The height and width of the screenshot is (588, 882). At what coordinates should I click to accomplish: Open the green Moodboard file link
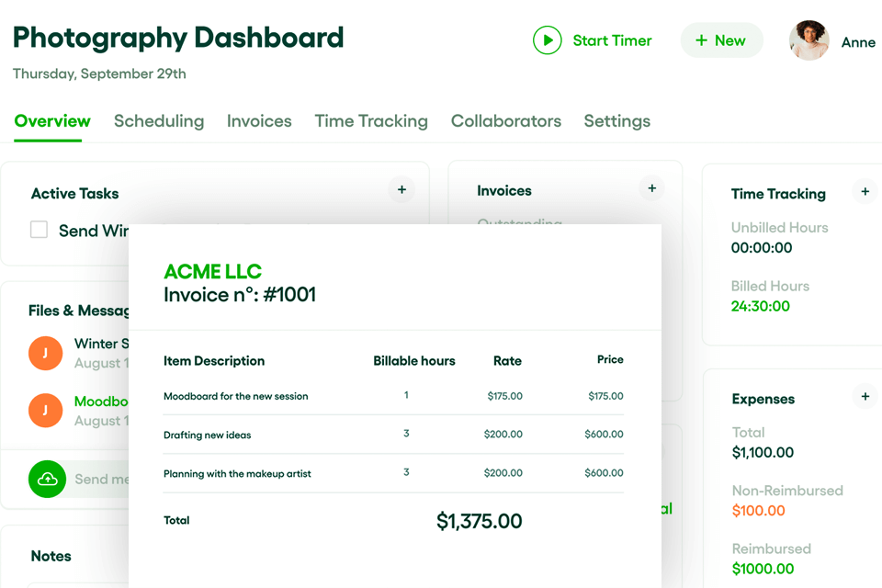click(101, 401)
